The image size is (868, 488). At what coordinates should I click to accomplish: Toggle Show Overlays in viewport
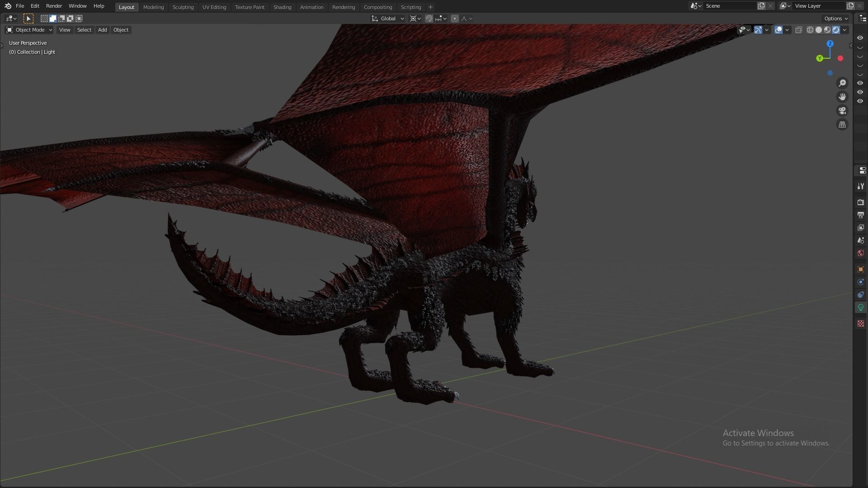(778, 30)
